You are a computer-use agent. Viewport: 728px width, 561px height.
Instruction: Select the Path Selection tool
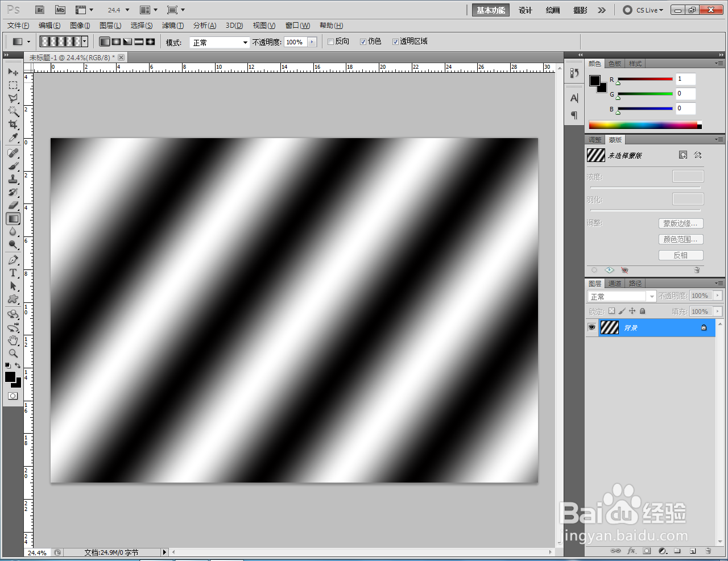click(13, 286)
